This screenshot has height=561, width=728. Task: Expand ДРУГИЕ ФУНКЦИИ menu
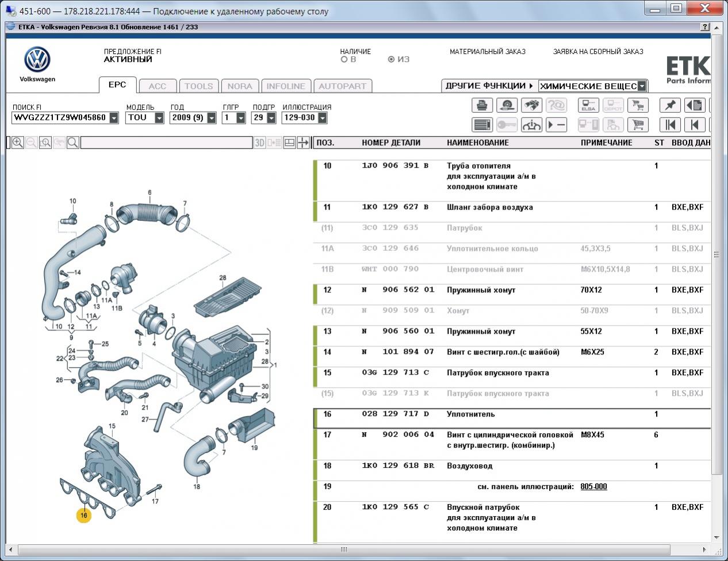pos(489,86)
